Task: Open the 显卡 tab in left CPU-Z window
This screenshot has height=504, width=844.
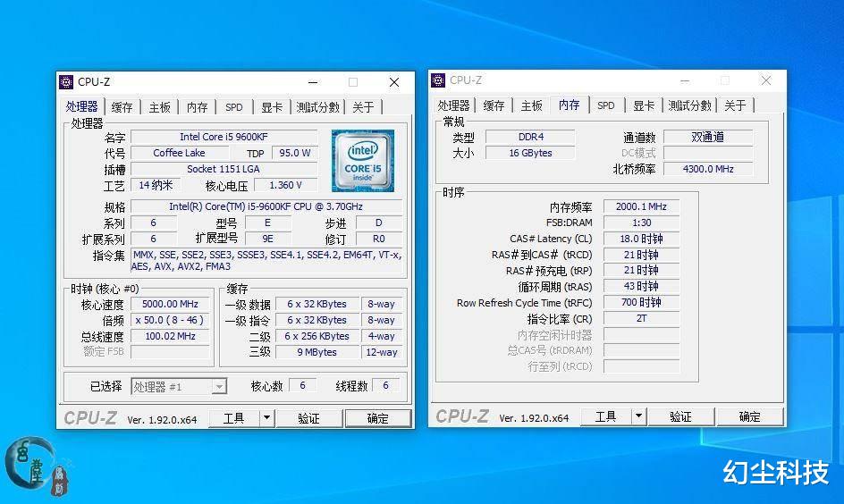Action: (x=272, y=107)
